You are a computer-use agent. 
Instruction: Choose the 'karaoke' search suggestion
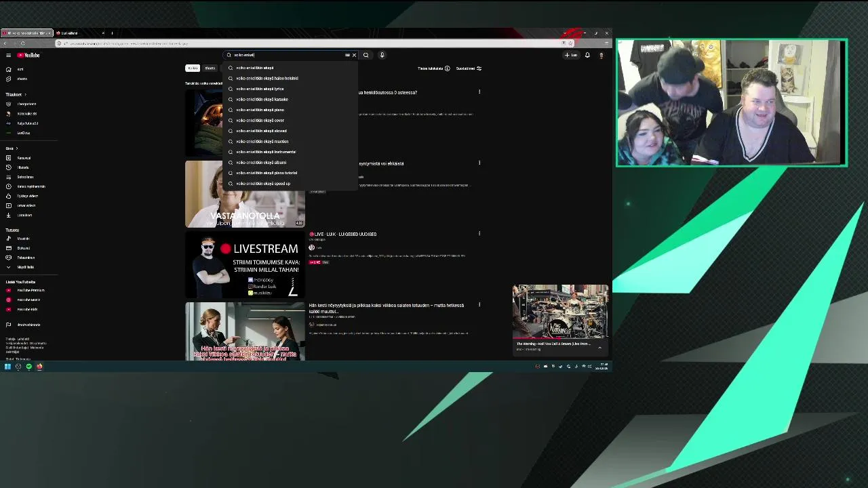click(x=290, y=99)
